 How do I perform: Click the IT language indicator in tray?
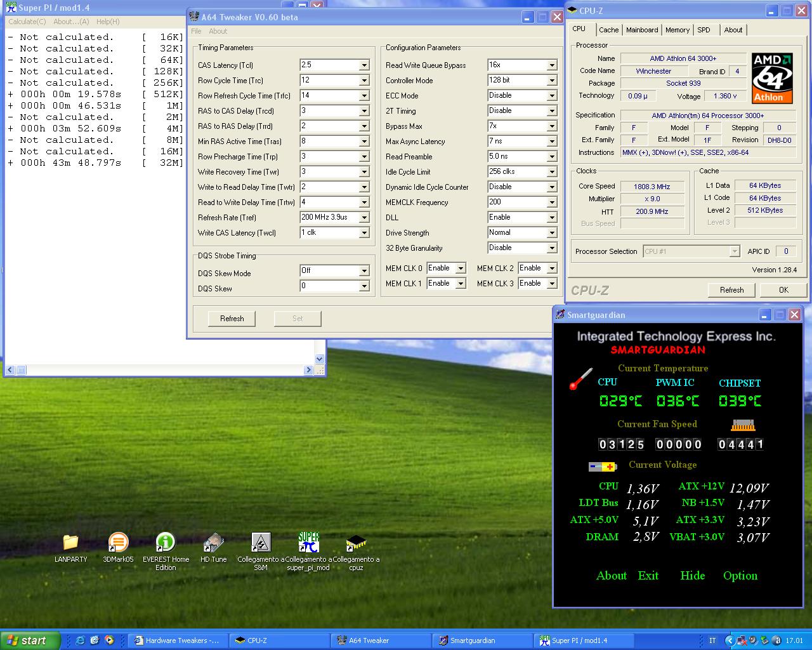click(712, 641)
